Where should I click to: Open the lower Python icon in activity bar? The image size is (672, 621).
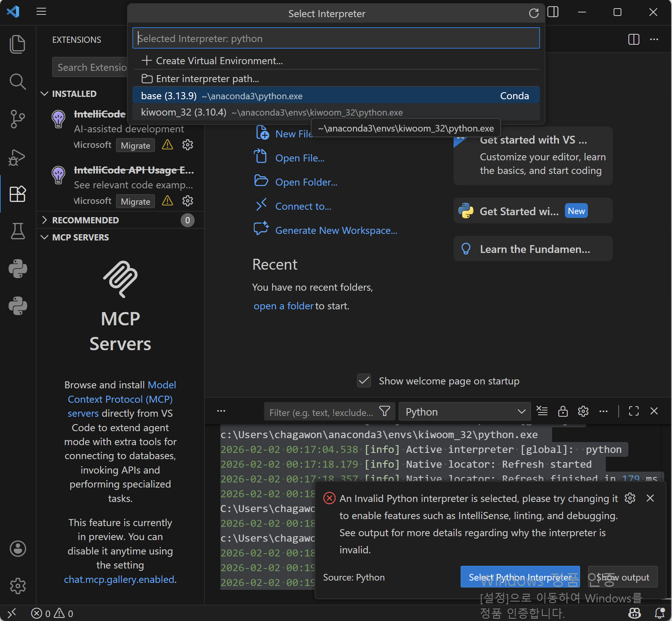[x=18, y=306]
